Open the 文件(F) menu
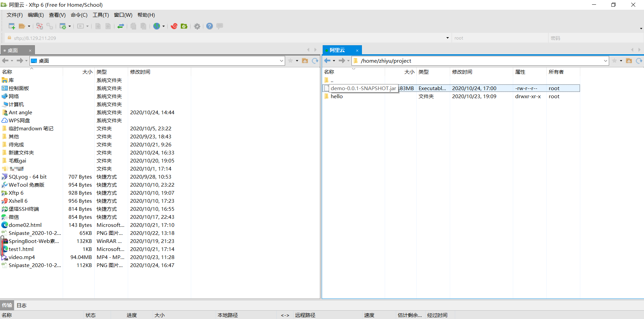 pos(15,15)
